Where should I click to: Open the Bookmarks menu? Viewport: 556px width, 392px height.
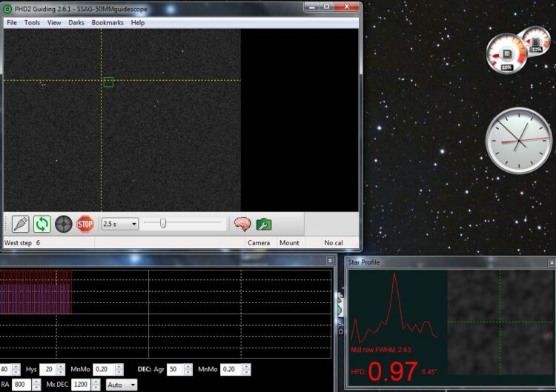[107, 23]
